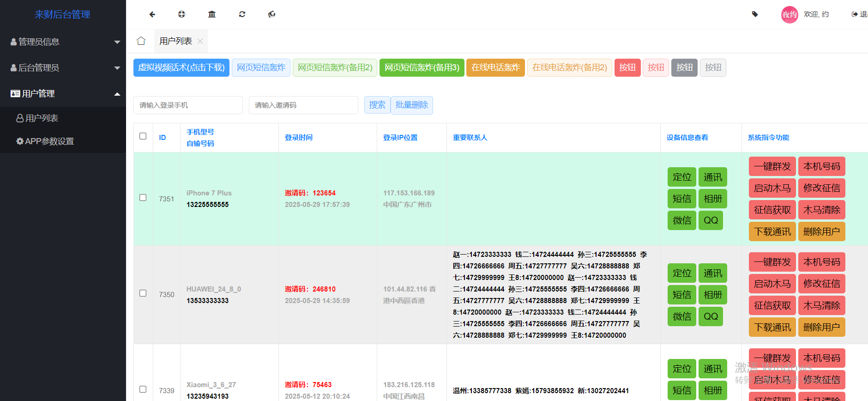Click QQ for user 7351
This screenshot has height=401, width=868.
pyautogui.click(x=711, y=220)
